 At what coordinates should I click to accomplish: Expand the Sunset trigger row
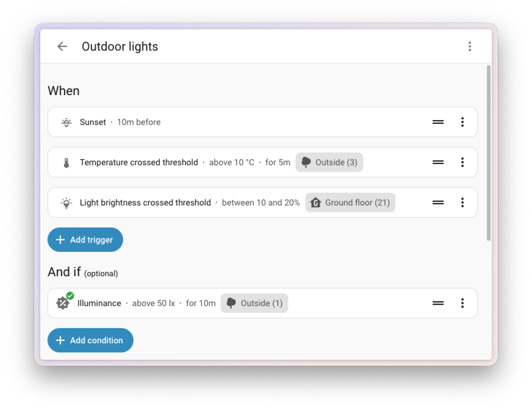point(262,122)
